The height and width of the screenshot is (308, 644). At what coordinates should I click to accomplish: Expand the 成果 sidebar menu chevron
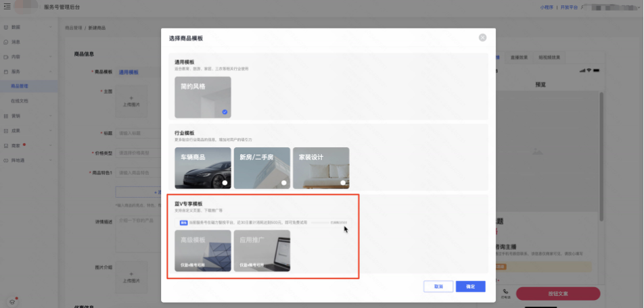[x=51, y=131]
